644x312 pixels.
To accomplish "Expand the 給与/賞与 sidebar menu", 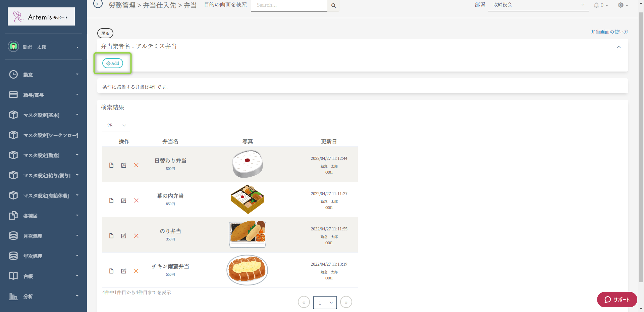I will 44,95.
